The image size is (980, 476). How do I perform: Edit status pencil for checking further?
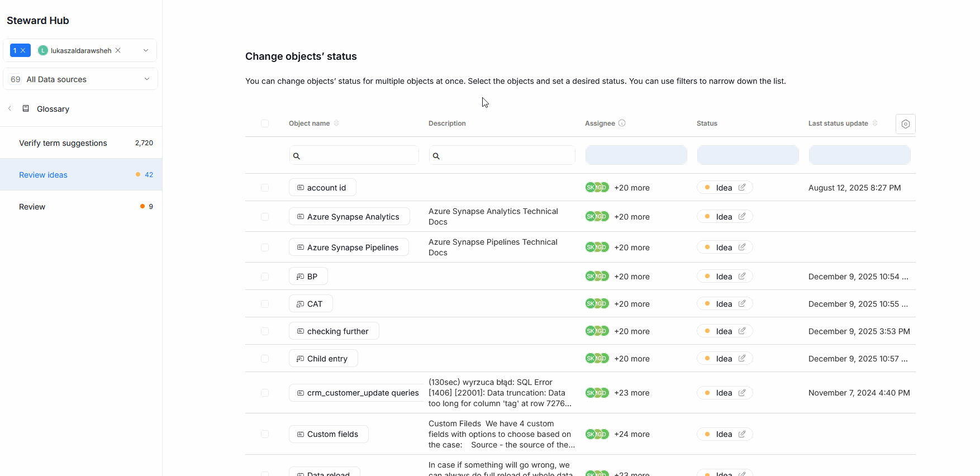pos(742,331)
